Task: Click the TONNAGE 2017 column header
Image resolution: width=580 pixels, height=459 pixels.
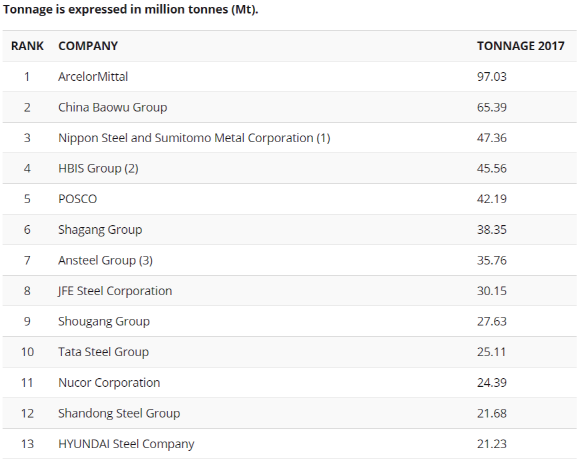Action: point(520,46)
